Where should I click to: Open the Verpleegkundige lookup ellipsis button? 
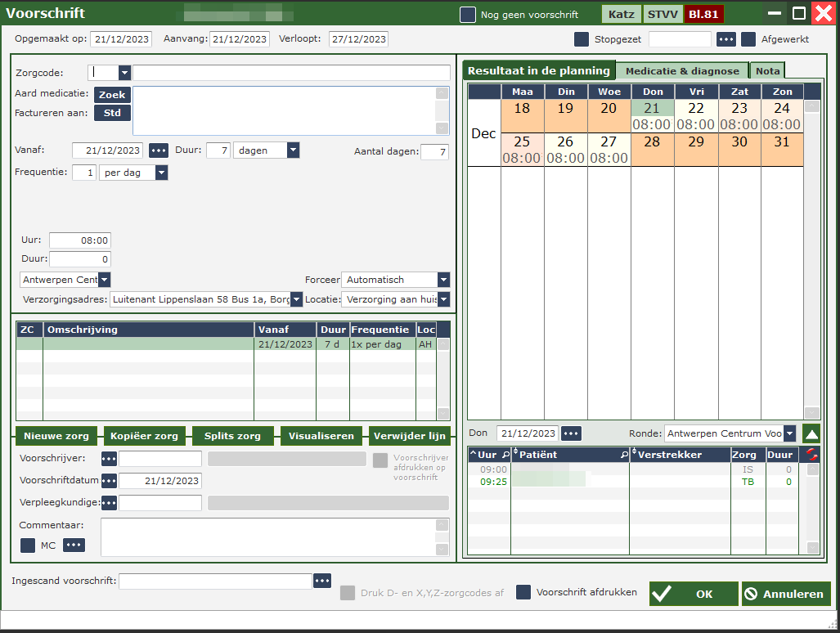(109, 502)
